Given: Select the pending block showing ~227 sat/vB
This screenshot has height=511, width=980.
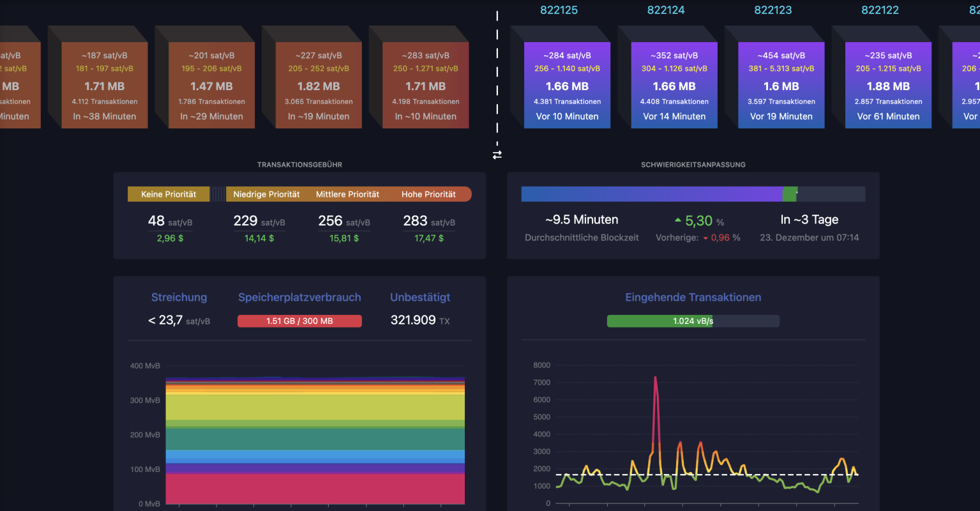Looking at the screenshot, I should click(x=319, y=84).
